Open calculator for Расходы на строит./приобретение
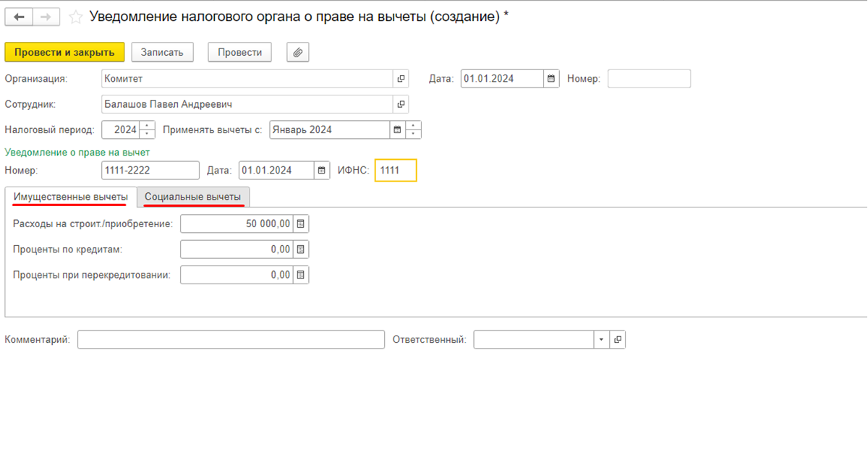 pos(301,224)
